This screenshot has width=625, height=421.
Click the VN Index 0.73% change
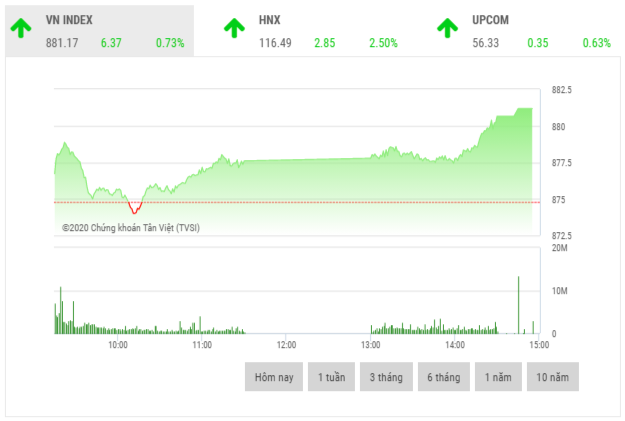point(170,43)
